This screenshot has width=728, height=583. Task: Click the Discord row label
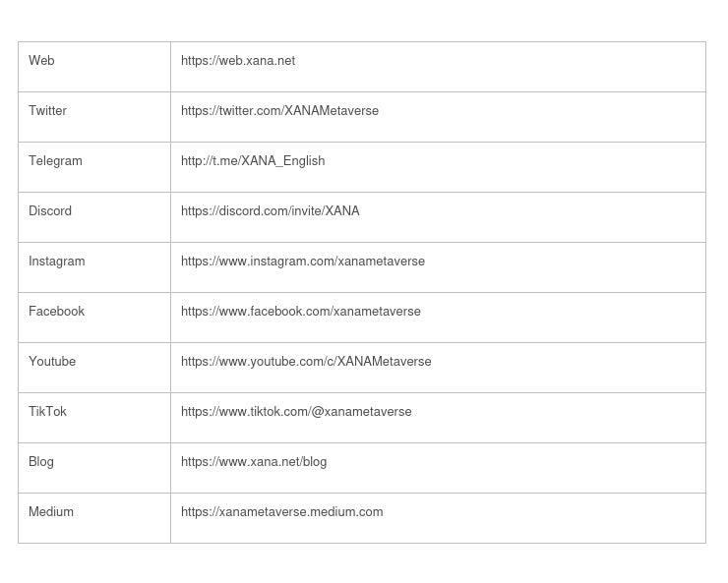click(50, 211)
